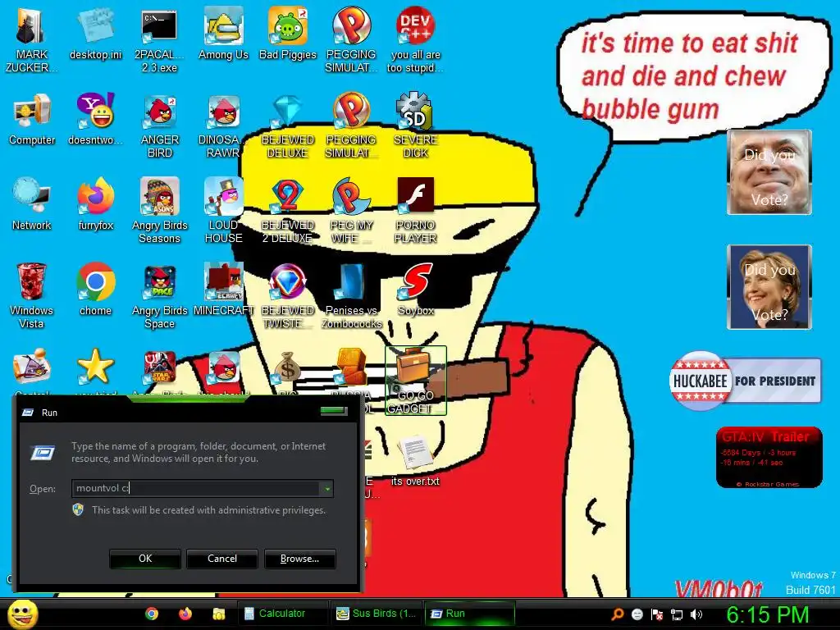Open the Flash player desktop icon
Screen dimensions: 840x630
point(415,211)
